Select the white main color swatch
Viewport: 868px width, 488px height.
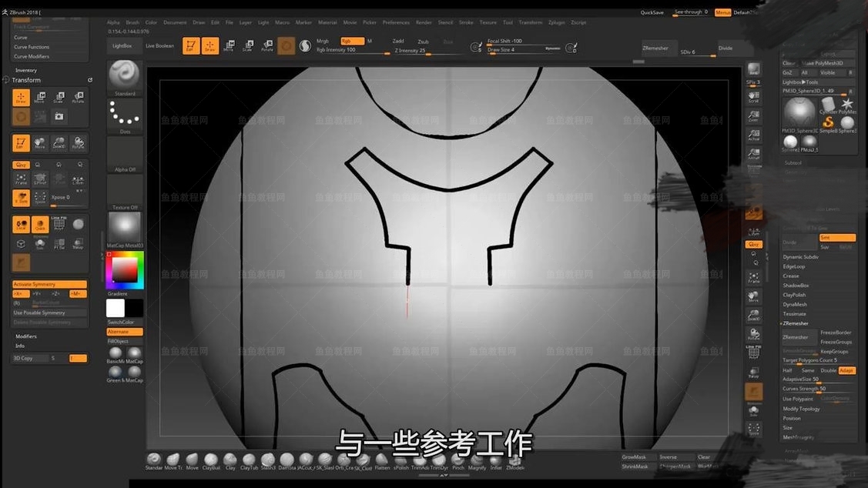point(116,308)
